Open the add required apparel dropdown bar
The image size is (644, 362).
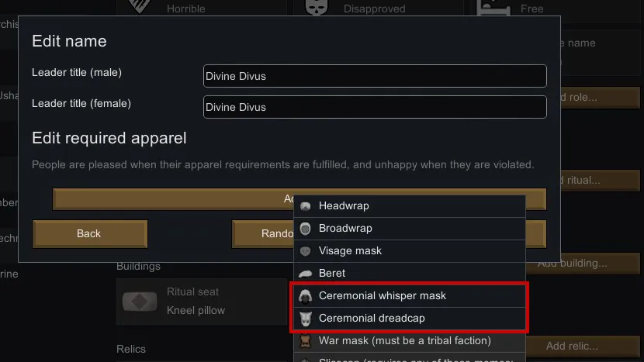171,199
